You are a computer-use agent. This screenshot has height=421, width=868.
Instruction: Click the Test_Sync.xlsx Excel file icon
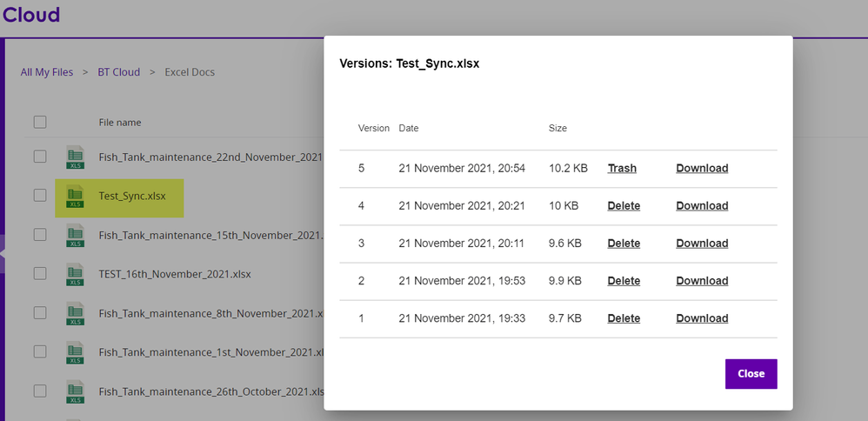(x=76, y=196)
